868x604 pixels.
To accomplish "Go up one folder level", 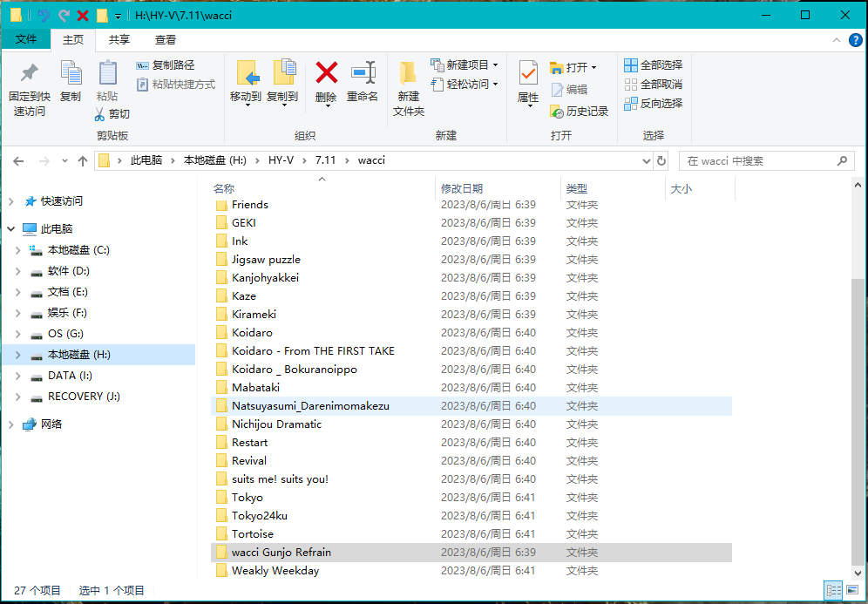I will (83, 161).
